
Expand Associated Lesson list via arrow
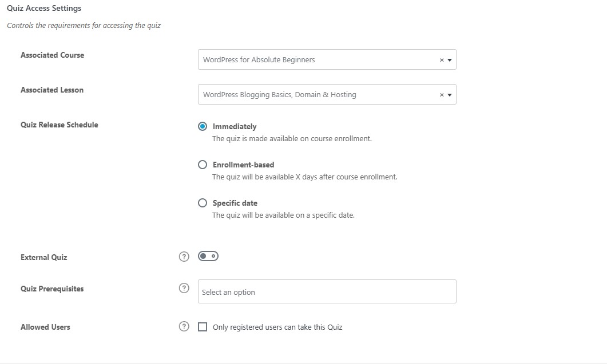[450, 95]
